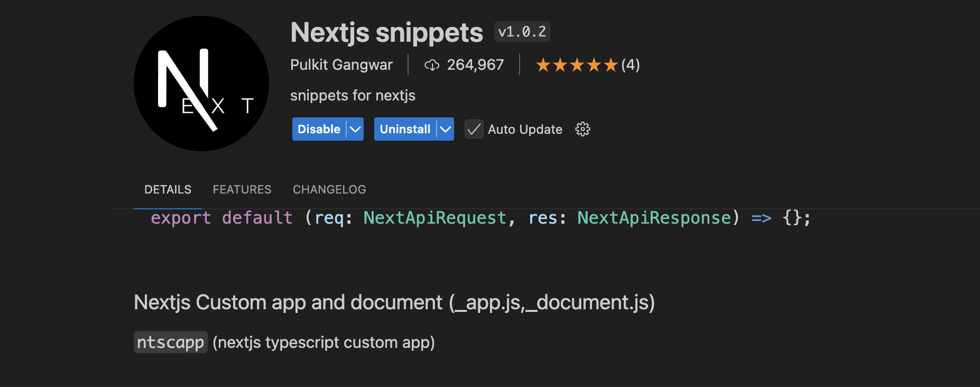980x387 pixels.
Task: Open the Disable dropdown arrow
Action: [355, 129]
